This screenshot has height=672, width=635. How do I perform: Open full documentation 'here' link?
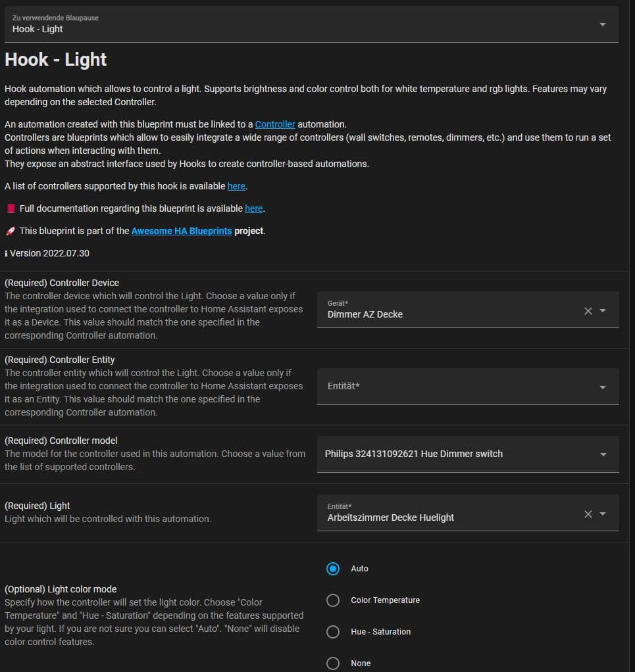253,208
